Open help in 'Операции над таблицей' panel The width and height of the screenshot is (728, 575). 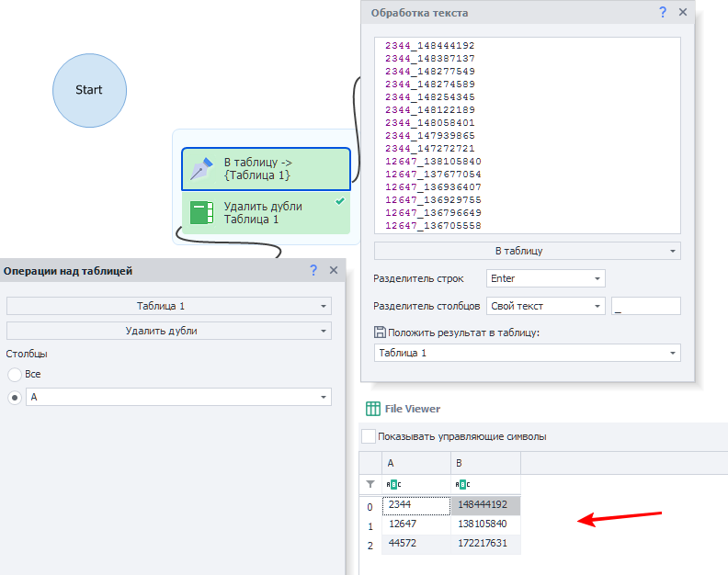pyautogui.click(x=313, y=270)
